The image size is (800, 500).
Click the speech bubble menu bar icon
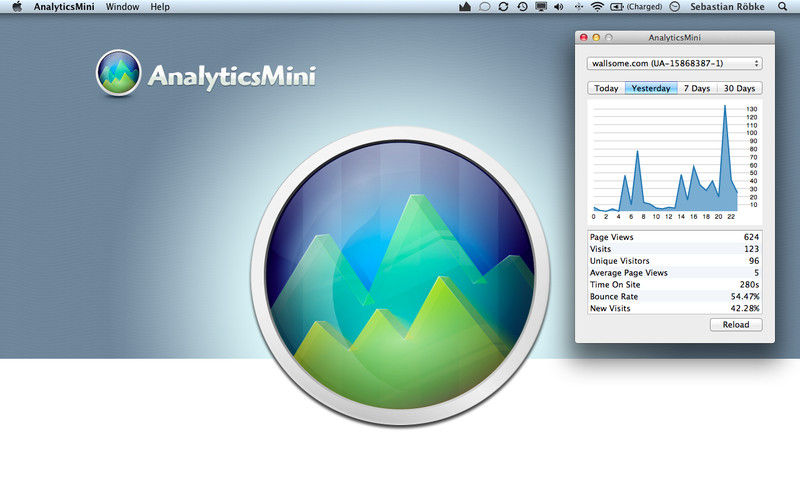coord(485,7)
